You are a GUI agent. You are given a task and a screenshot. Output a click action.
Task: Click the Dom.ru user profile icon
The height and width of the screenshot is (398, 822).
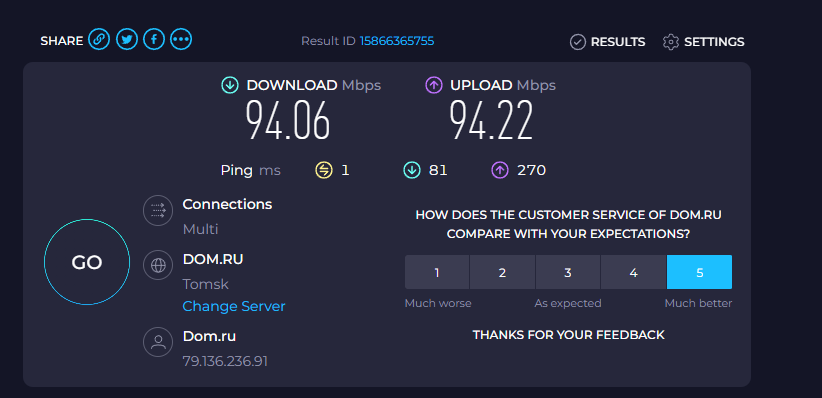point(158,342)
